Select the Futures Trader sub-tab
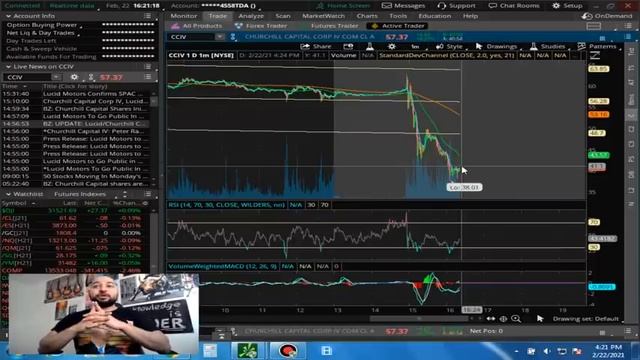 pyautogui.click(x=334, y=26)
